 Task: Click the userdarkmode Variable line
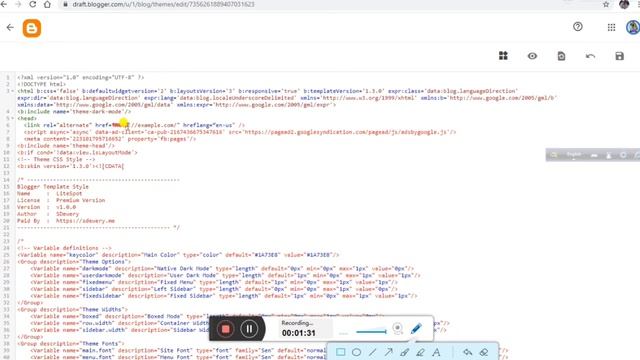click(x=225, y=276)
